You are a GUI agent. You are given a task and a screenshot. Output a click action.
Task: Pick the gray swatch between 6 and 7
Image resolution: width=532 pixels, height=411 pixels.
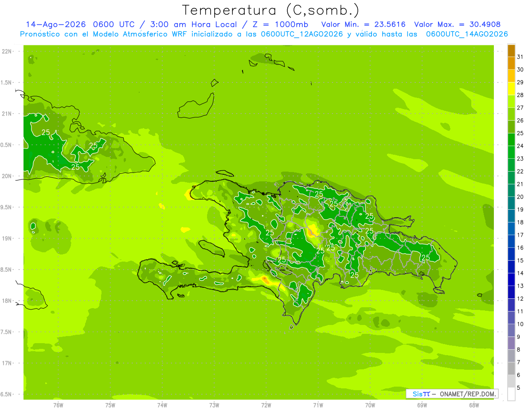coord(511,368)
